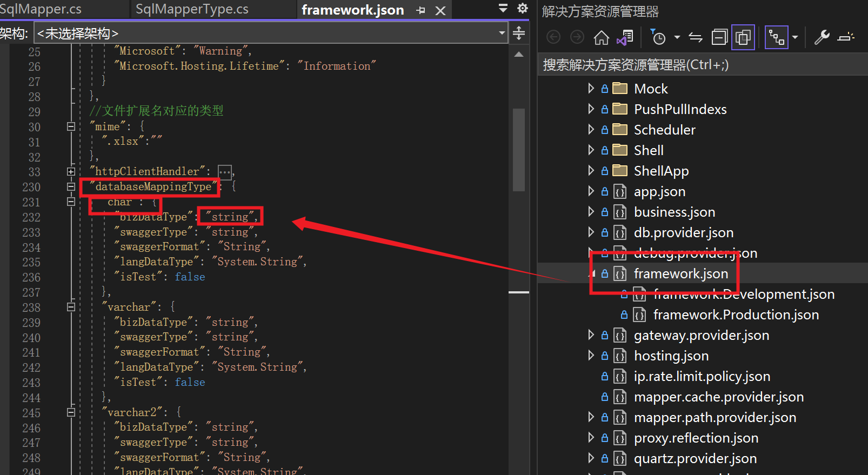Viewport: 868px width, 475px height.
Task: Expand mapper.path.provider.json node
Action: coord(591,417)
